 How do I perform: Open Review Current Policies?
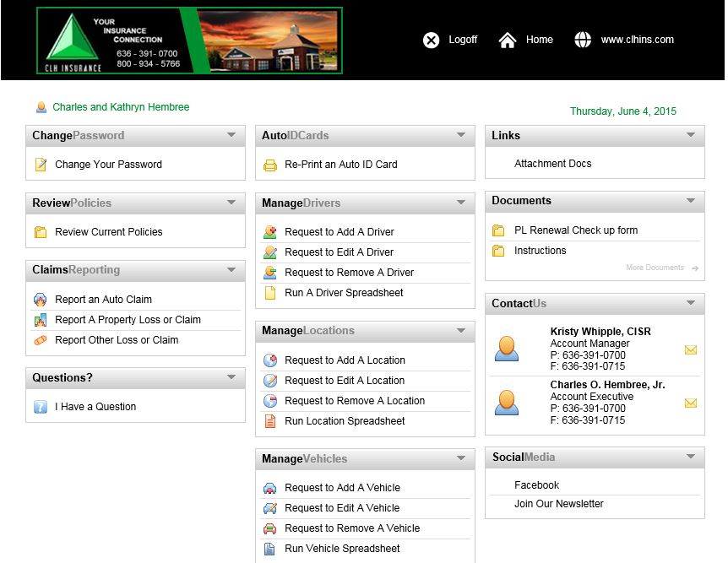pyautogui.click(x=109, y=231)
